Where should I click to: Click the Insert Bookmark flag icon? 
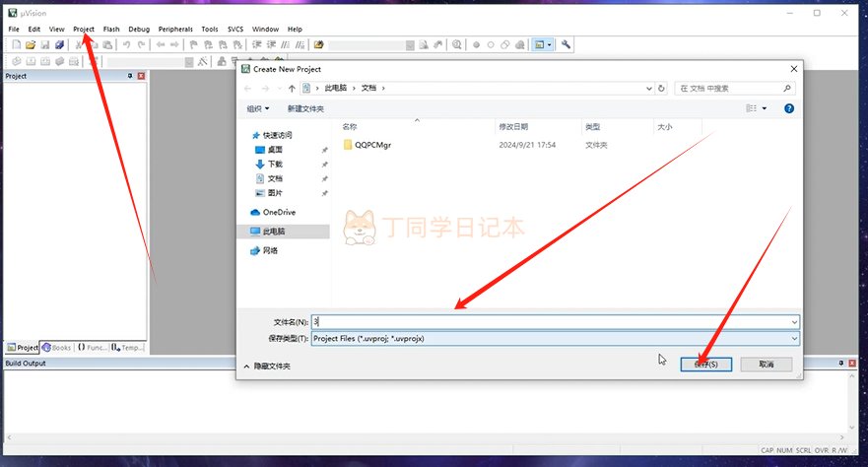click(193, 44)
